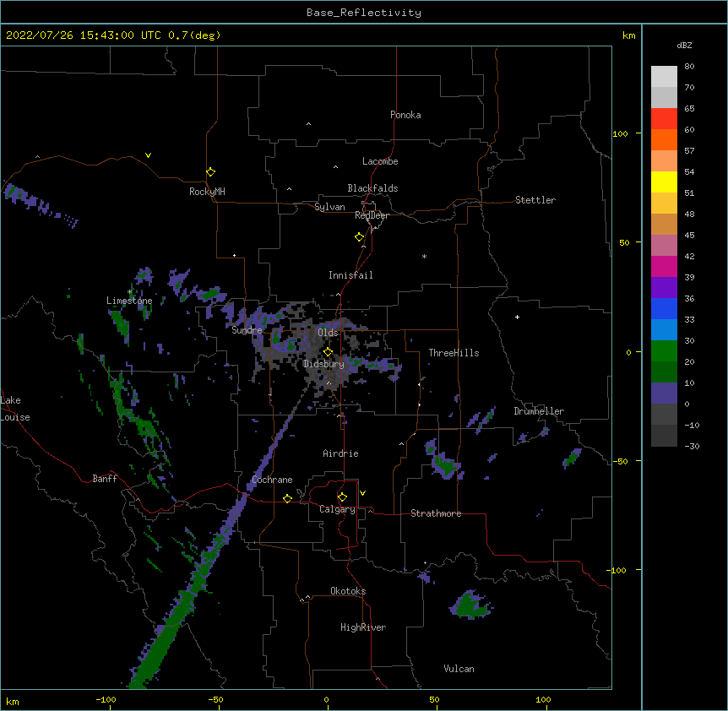Click the Innisfail town label
This screenshot has width=728, height=711.
click(350, 275)
